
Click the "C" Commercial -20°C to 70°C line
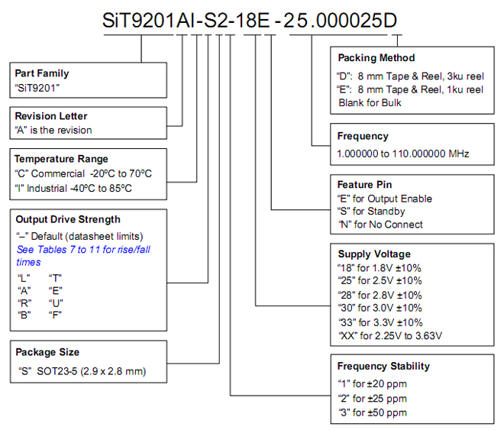click(x=83, y=173)
